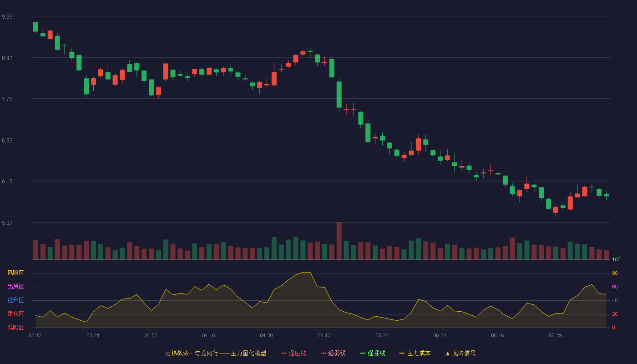The height and width of the screenshot is (364, 637).
Task: Click the 6.92 price axis label
Action: 7,141
